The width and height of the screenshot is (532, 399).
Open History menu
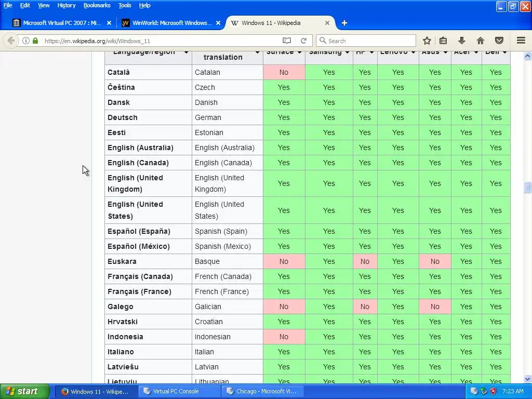pos(66,5)
